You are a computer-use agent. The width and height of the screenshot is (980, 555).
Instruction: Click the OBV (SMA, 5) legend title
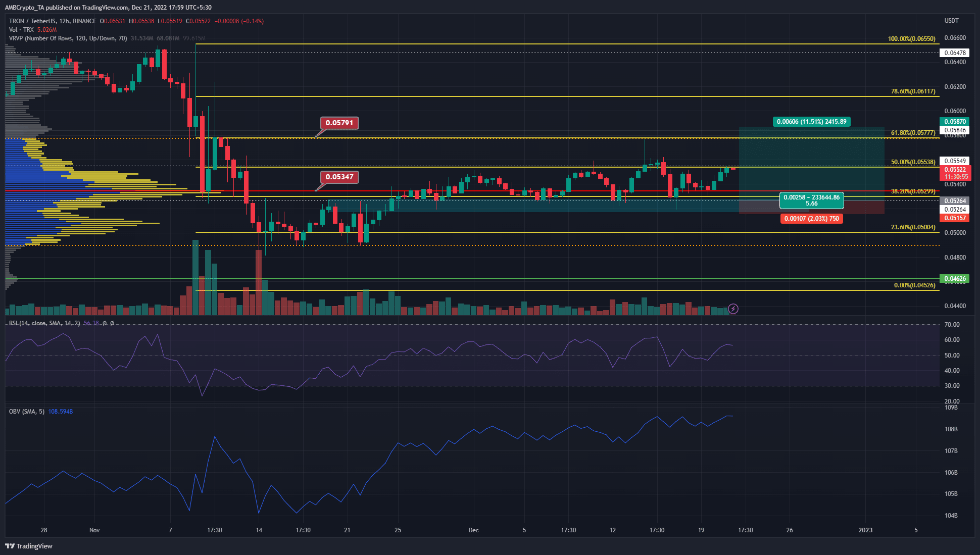coord(26,412)
